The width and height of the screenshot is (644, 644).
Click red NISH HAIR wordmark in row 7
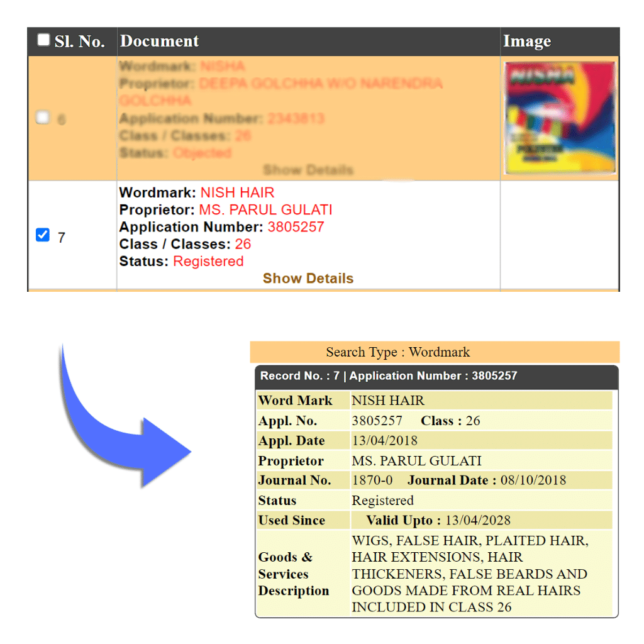(x=237, y=192)
